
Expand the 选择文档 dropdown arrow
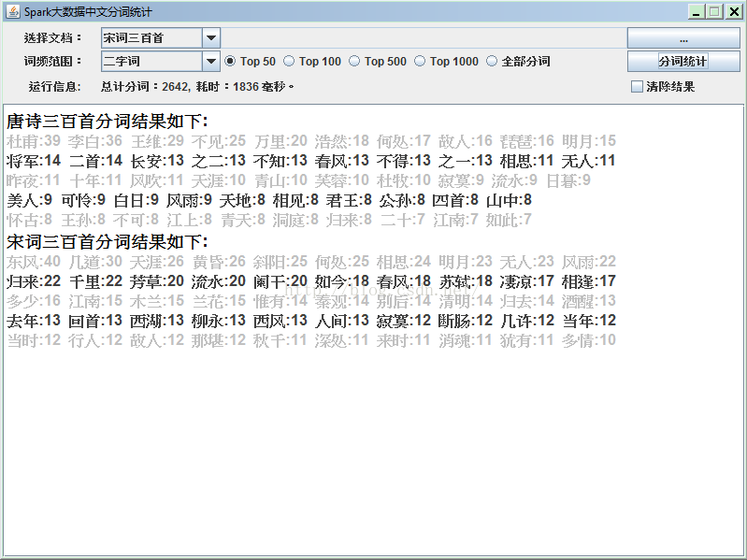(x=211, y=37)
